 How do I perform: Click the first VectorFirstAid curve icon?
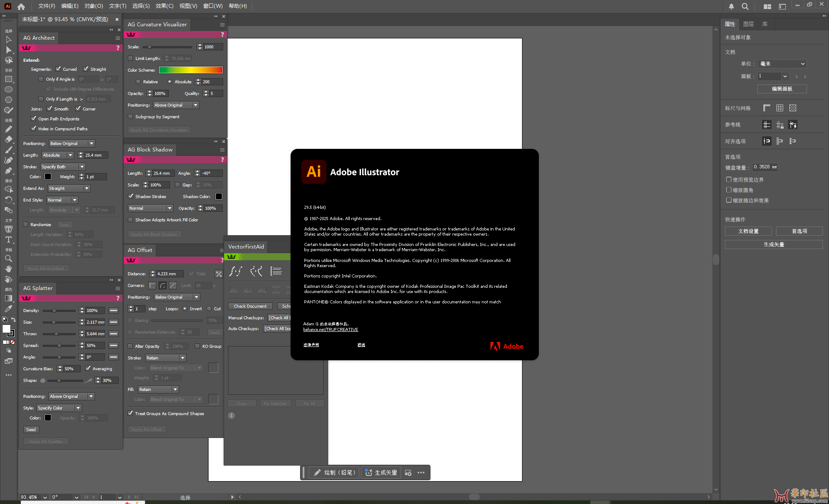coord(235,271)
